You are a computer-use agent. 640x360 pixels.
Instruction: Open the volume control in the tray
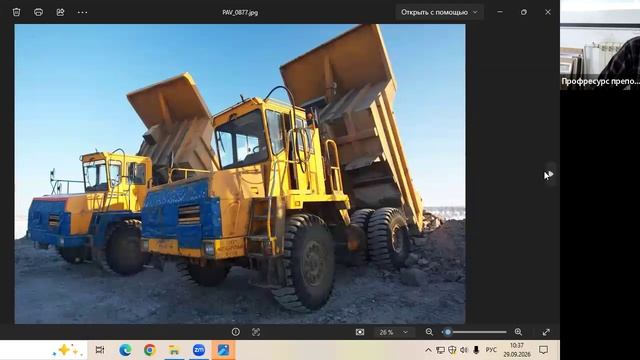[x=464, y=350]
